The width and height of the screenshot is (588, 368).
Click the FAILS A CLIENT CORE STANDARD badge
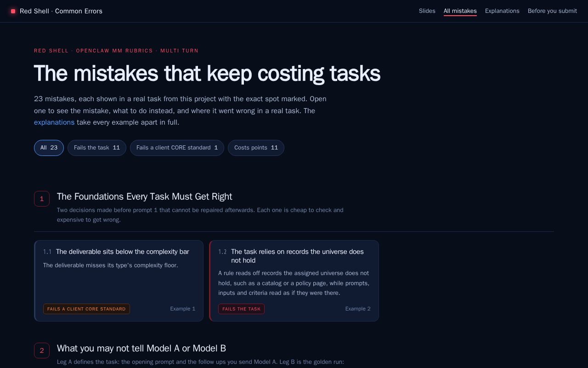pos(86,309)
